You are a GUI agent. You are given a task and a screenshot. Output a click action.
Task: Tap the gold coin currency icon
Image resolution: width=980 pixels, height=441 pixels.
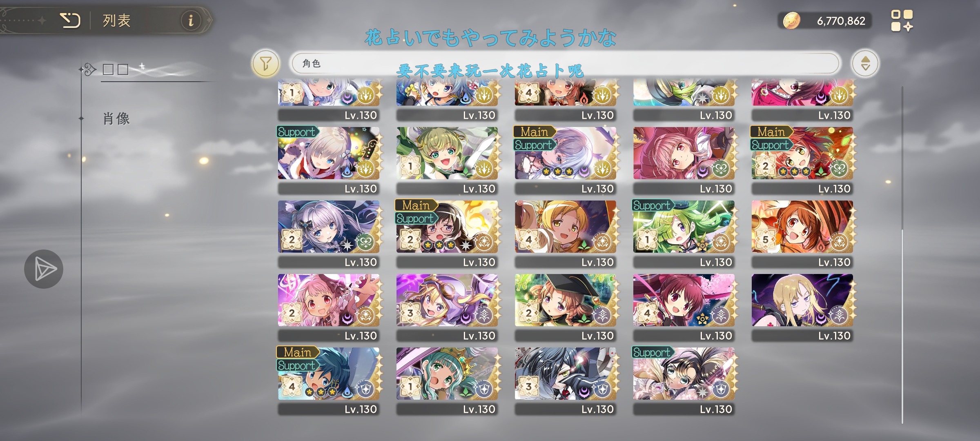point(791,21)
